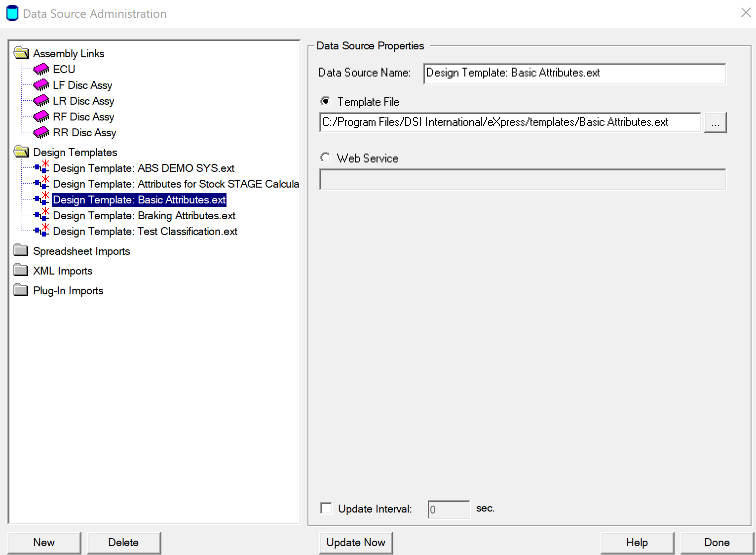
Task: Click the Done button
Action: point(717,543)
